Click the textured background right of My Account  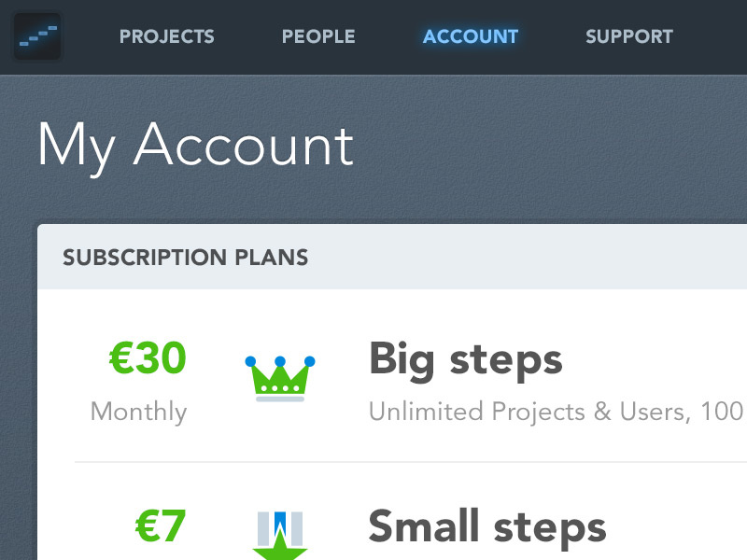(560, 149)
